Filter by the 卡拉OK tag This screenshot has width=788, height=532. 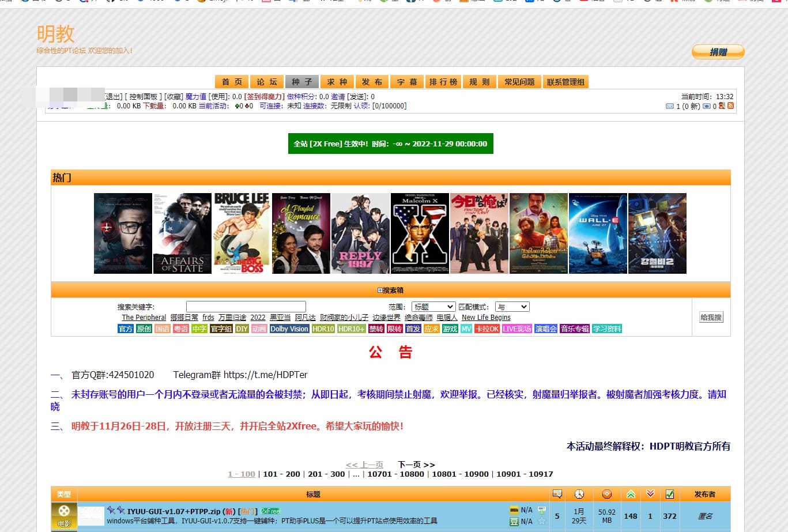pos(487,329)
